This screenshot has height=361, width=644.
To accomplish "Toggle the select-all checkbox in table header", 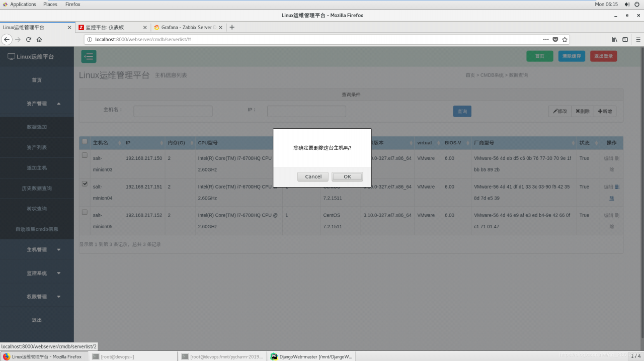I will tap(85, 142).
